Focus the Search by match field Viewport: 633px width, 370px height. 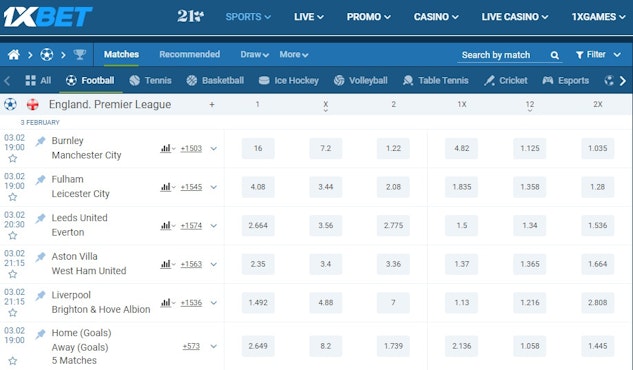tap(502, 55)
